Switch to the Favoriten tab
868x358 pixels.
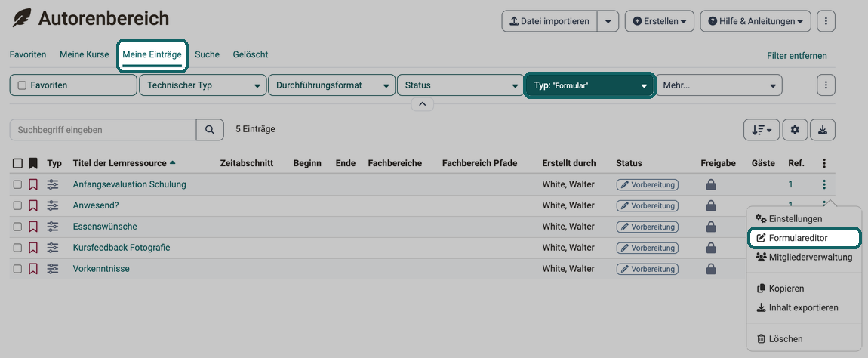coord(28,55)
